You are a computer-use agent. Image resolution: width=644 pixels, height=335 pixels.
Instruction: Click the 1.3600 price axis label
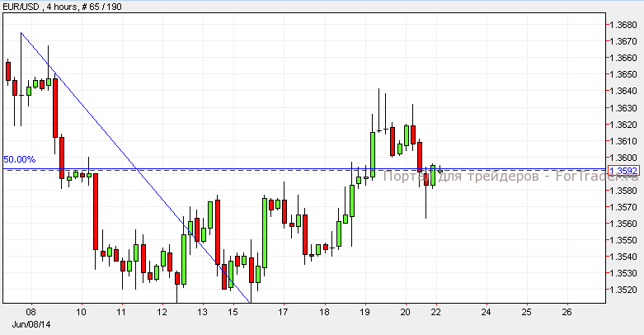[623, 158]
